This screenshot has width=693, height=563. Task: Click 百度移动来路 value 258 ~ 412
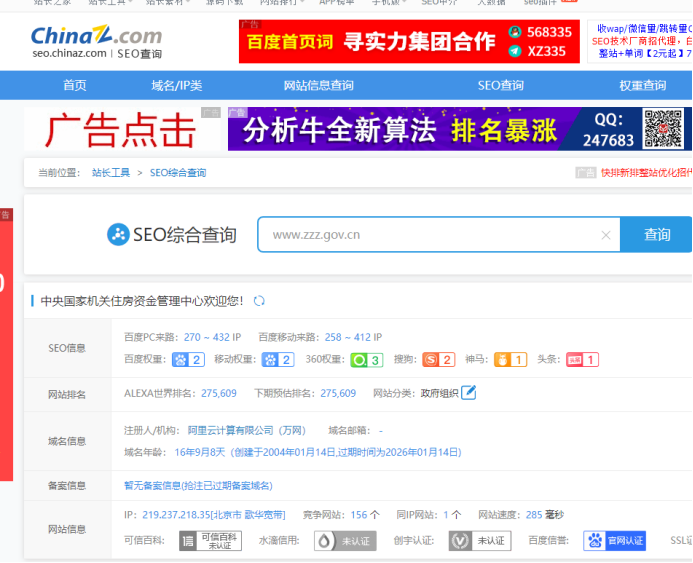[348, 337]
